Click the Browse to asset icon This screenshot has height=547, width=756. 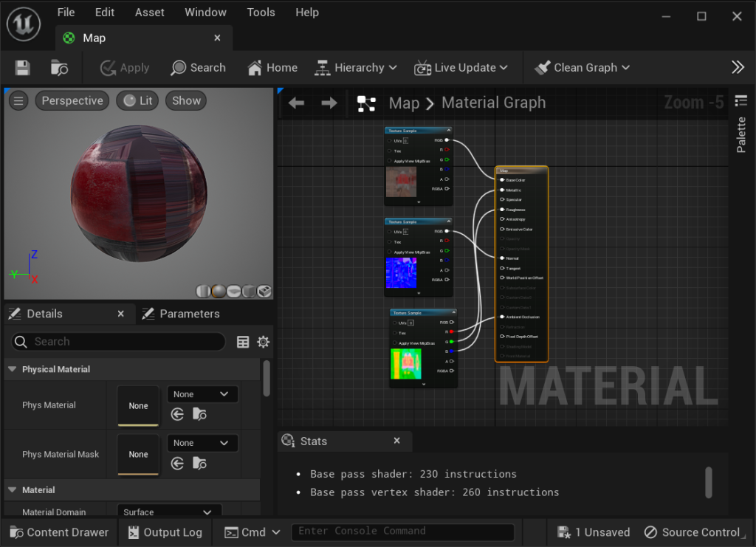60,68
